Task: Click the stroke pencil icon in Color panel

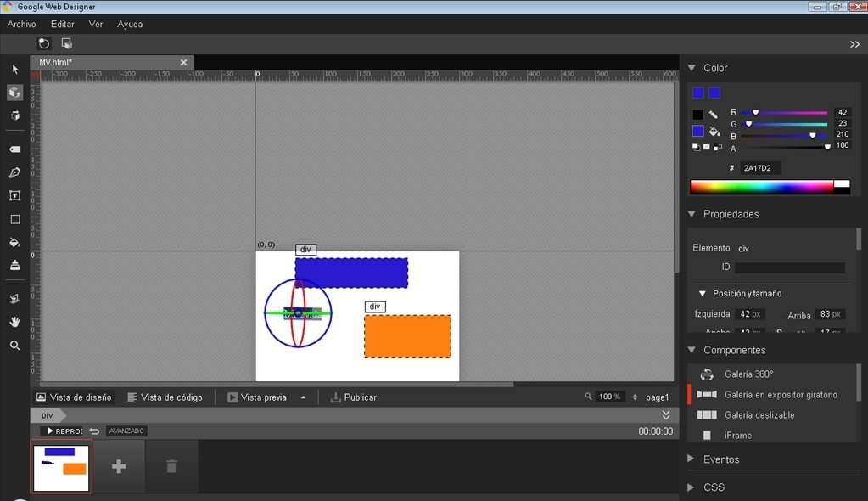Action: click(714, 115)
